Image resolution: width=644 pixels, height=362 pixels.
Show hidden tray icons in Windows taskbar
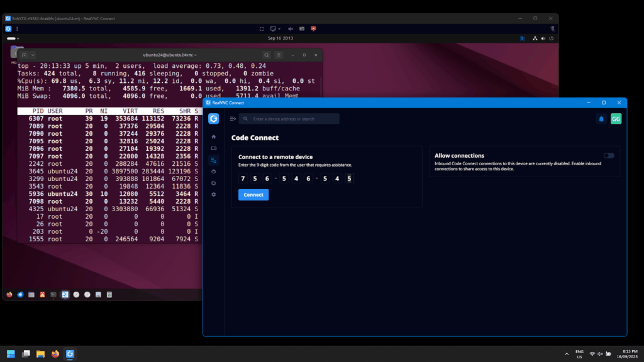click(x=567, y=354)
